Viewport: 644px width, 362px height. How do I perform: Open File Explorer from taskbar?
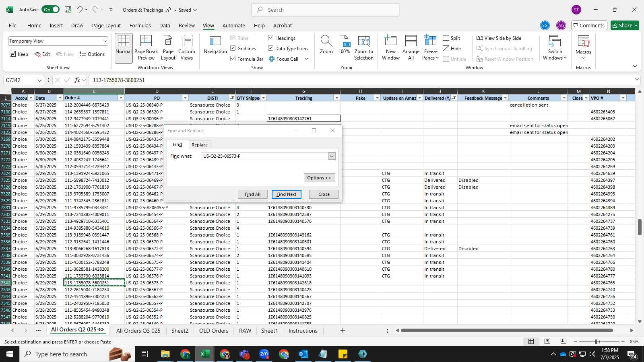(x=165, y=354)
